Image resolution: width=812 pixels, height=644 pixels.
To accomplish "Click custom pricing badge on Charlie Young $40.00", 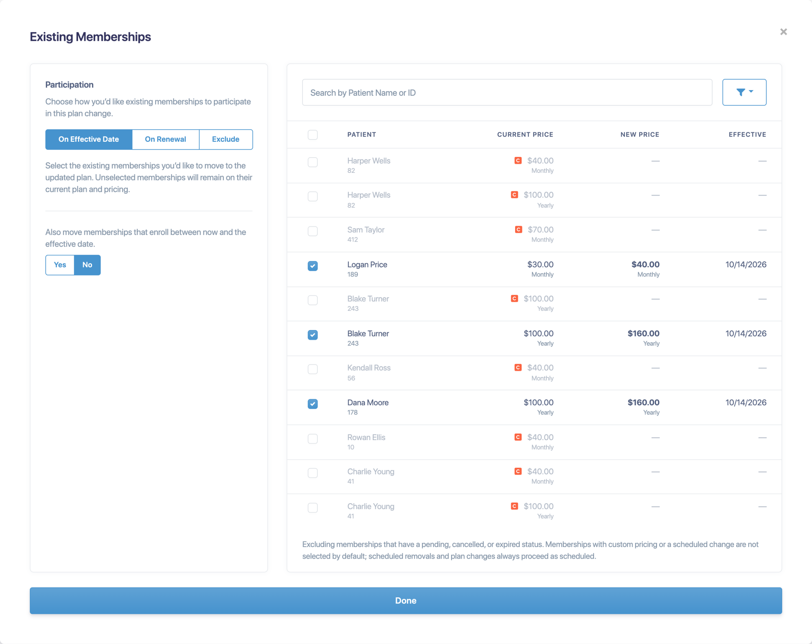I will pyautogui.click(x=518, y=471).
